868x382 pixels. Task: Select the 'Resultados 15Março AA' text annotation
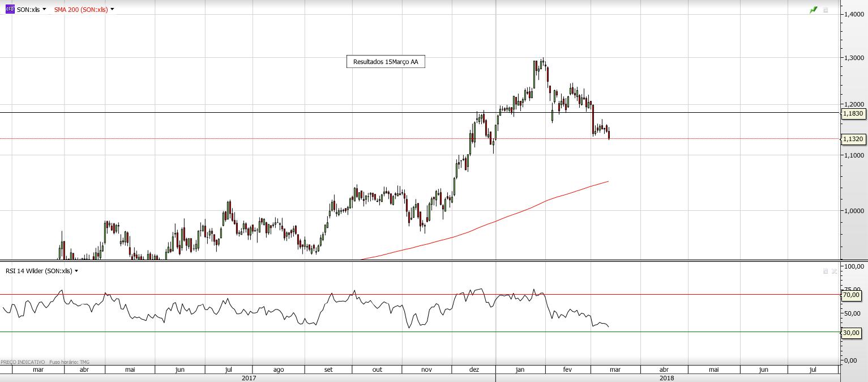click(x=386, y=62)
